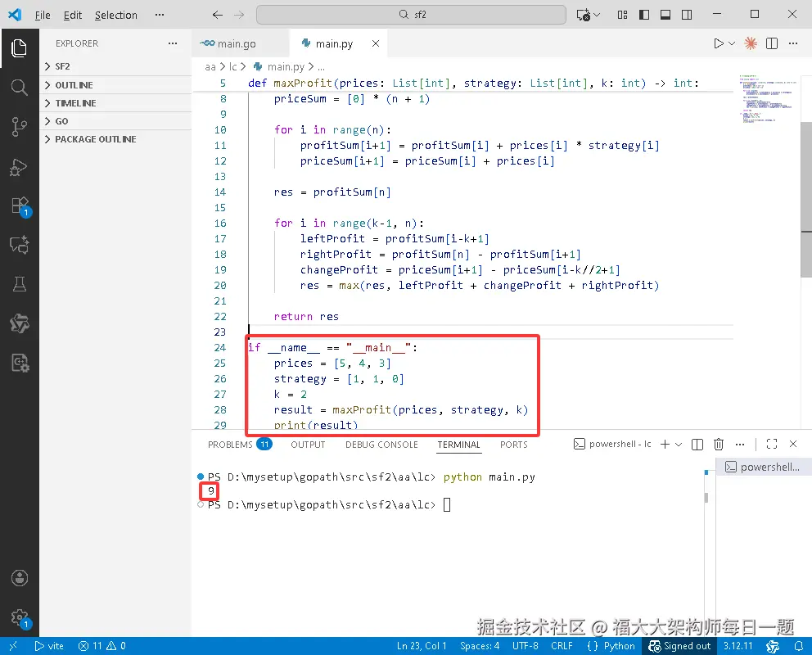Toggle Primary Side Bar visibility
The image size is (812, 655).
[x=644, y=15]
